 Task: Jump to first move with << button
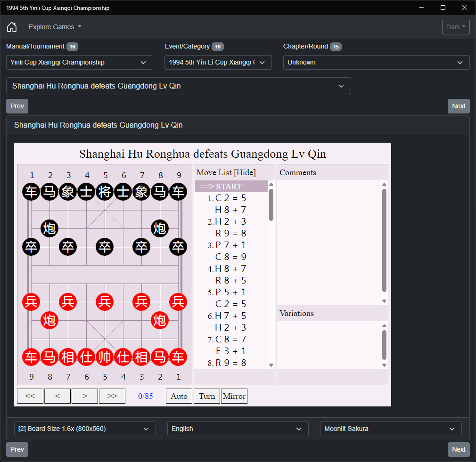(x=30, y=396)
